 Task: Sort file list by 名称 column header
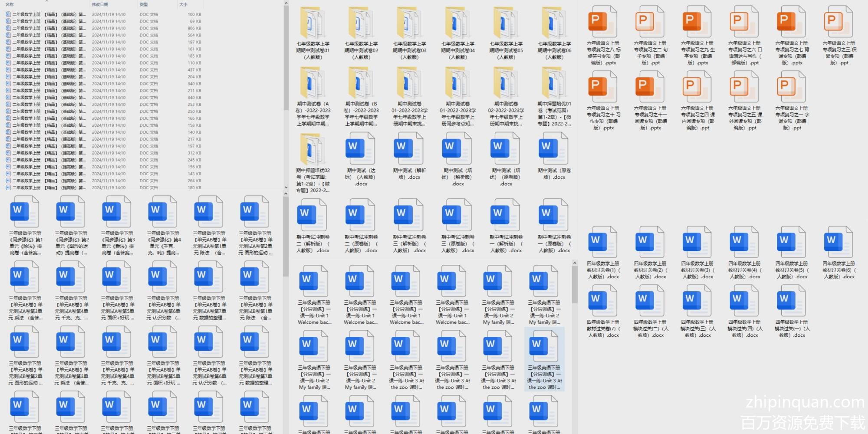(x=10, y=4)
